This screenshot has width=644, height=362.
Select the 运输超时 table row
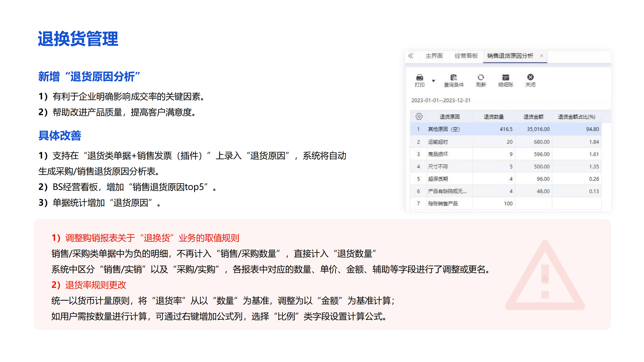click(438, 142)
